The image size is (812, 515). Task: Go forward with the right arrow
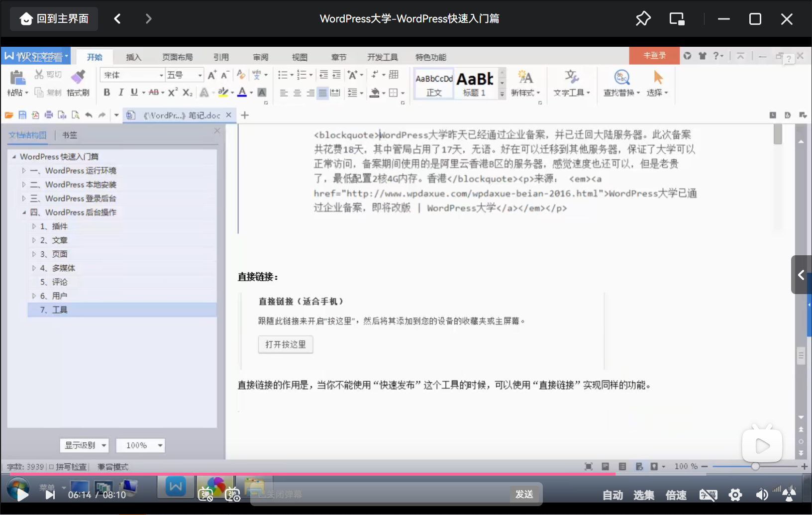(x=148, y=19)
